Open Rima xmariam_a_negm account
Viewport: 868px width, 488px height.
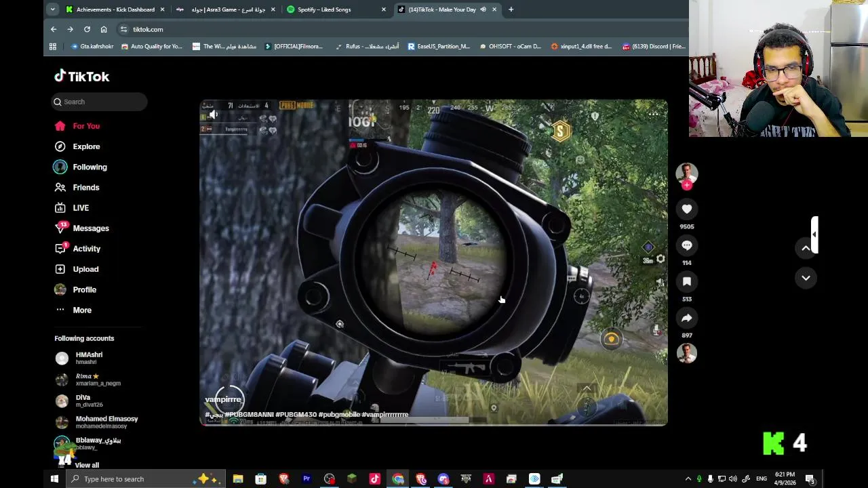pyautogui.click(x=88, y=380)
